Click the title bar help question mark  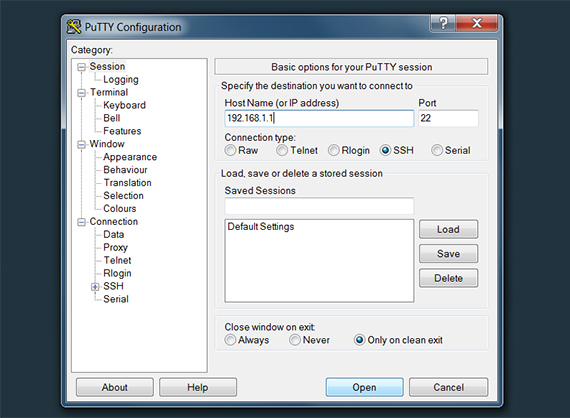[443, 23]
